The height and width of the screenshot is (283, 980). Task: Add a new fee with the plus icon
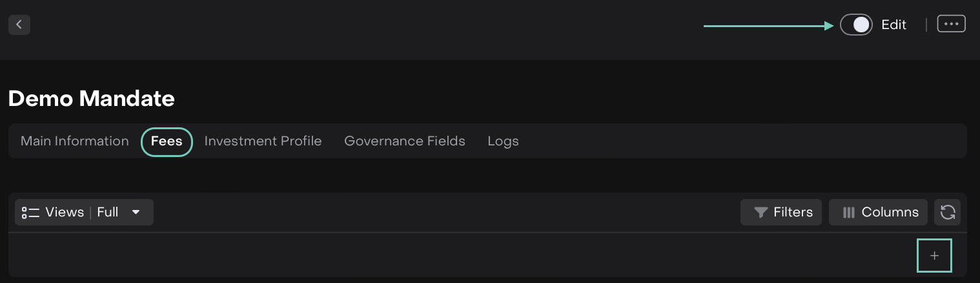[934, 256]
